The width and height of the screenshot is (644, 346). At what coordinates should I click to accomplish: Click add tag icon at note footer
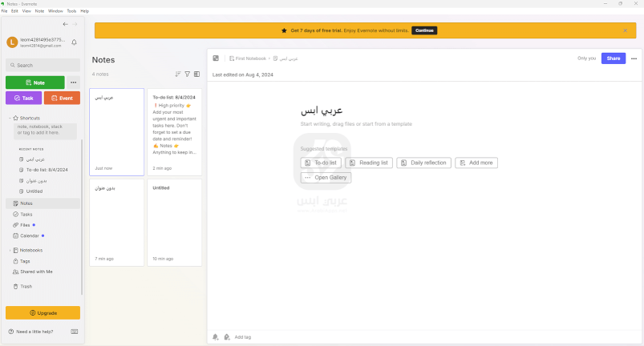pyautogui.click(x=227, y=337)
